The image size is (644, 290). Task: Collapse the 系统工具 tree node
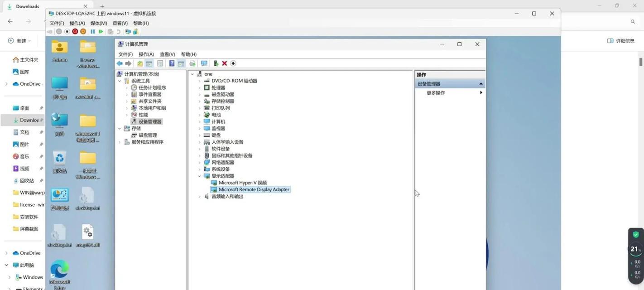[x=120, y=81]
